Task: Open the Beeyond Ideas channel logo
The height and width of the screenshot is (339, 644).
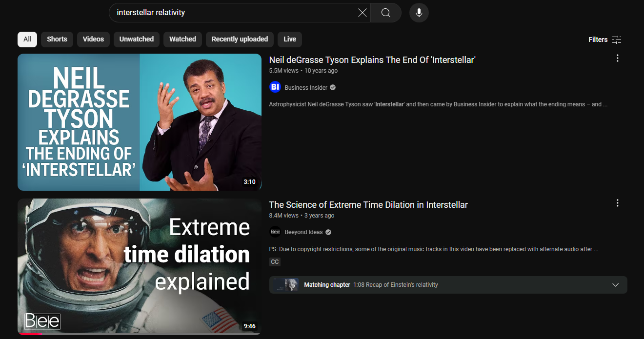Action: click(275, 232)
